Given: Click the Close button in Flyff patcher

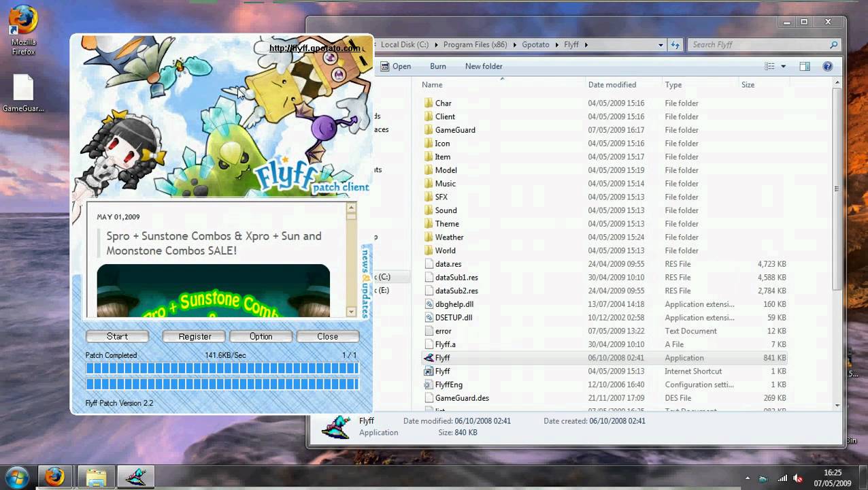Looking at the screenshot, I should (327, 336).
